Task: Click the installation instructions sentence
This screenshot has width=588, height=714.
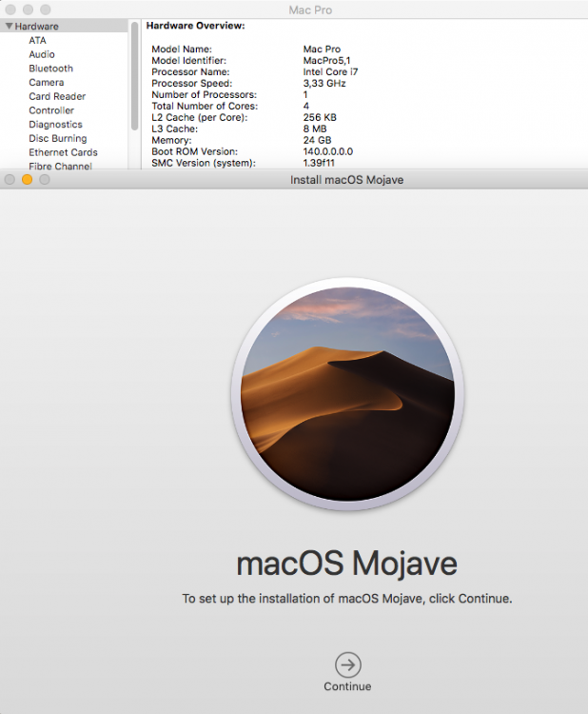Action: click(x=346, y=599)
